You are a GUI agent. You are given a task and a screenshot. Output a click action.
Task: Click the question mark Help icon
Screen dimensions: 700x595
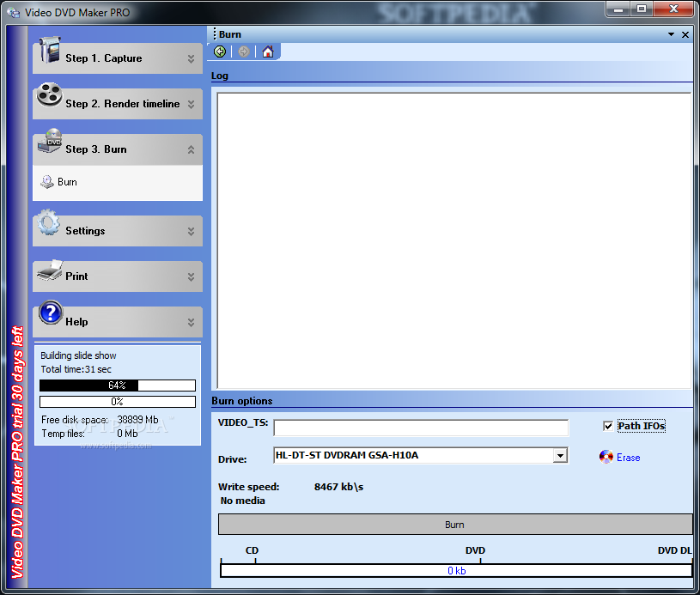[51, 312]
